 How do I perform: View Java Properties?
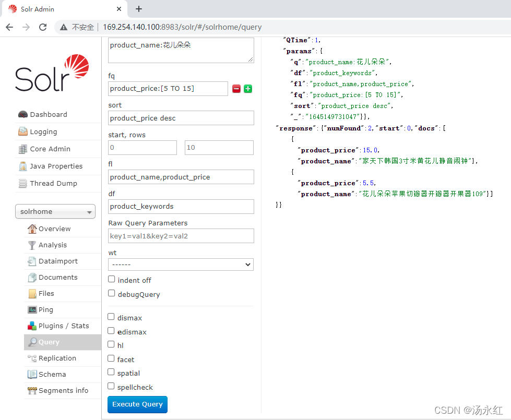(55, 166)
